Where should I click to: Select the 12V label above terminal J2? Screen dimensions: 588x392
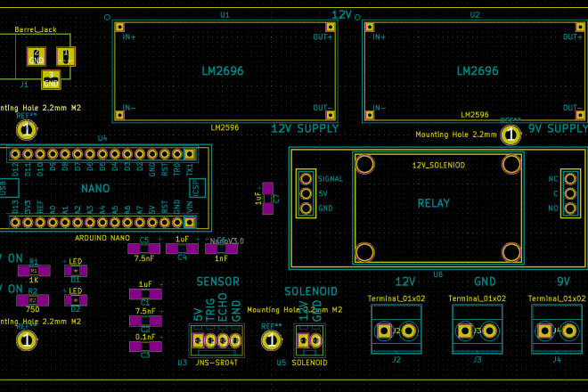[405, 282]
